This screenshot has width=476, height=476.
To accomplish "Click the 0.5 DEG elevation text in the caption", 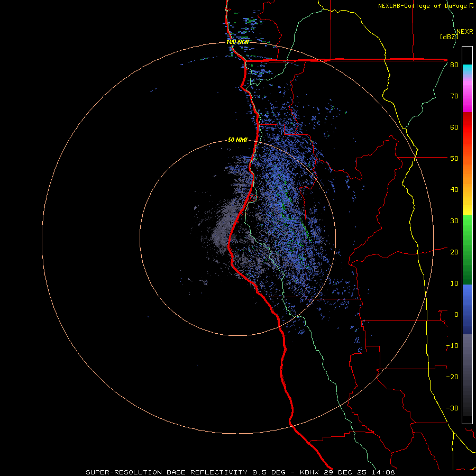I will pos(269,472).
